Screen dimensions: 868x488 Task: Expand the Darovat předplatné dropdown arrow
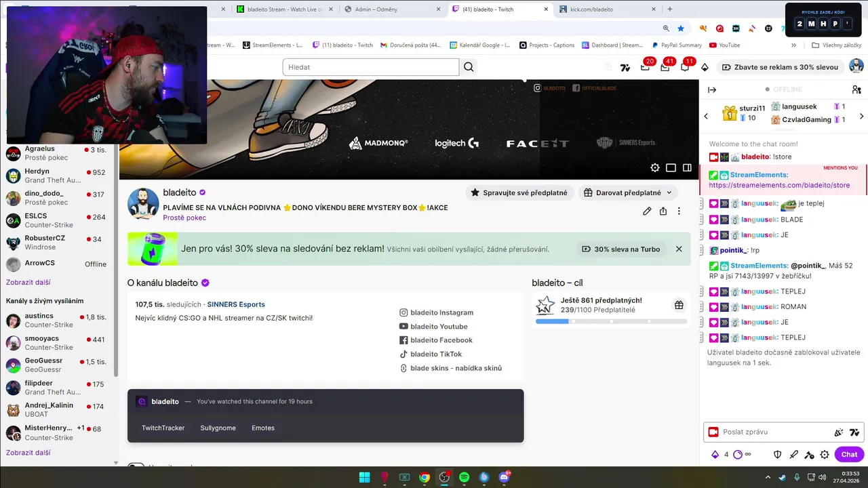point(669,192)
